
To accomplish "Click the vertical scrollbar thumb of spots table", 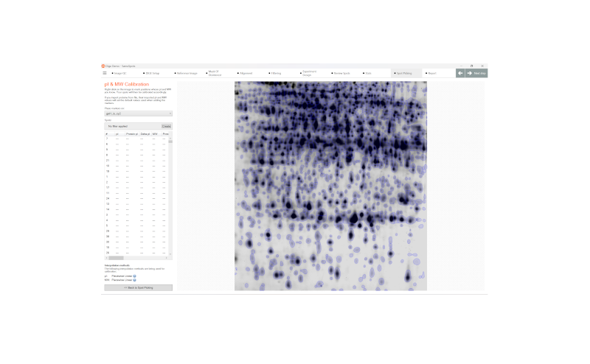I will tap(170, 141).
